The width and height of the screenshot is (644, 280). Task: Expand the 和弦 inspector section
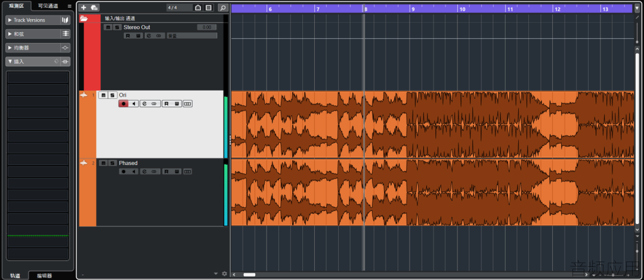[10, 34]
